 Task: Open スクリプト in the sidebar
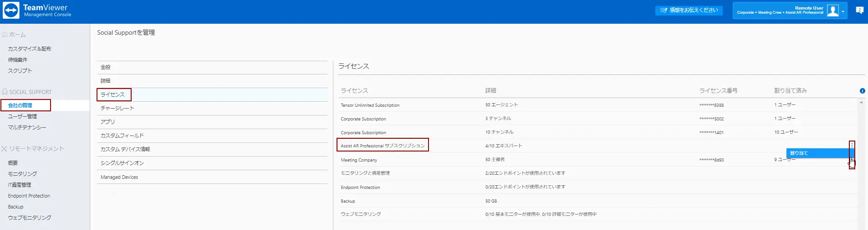point(20,71)
